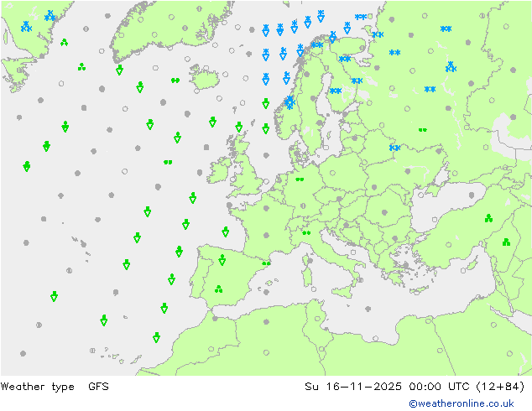Select the 'Weather type' caption text
This screenshot has height=411, width=532.
point(37,387)
